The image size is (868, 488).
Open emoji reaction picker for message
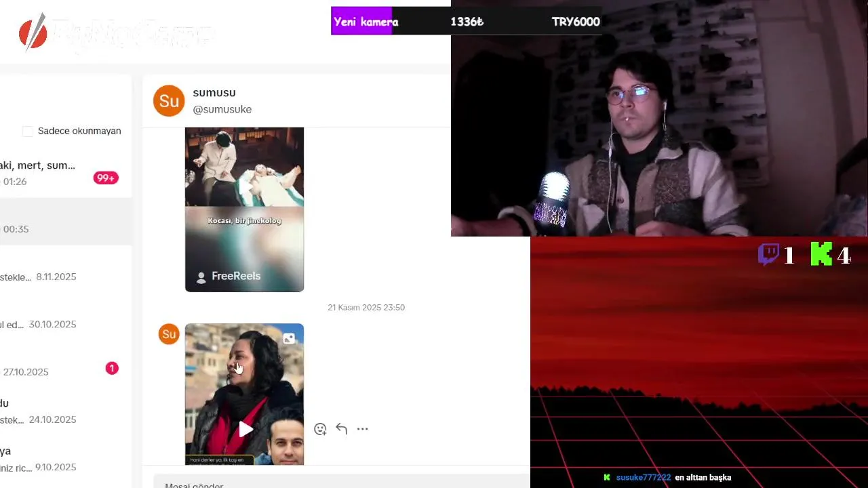point(320,429)
